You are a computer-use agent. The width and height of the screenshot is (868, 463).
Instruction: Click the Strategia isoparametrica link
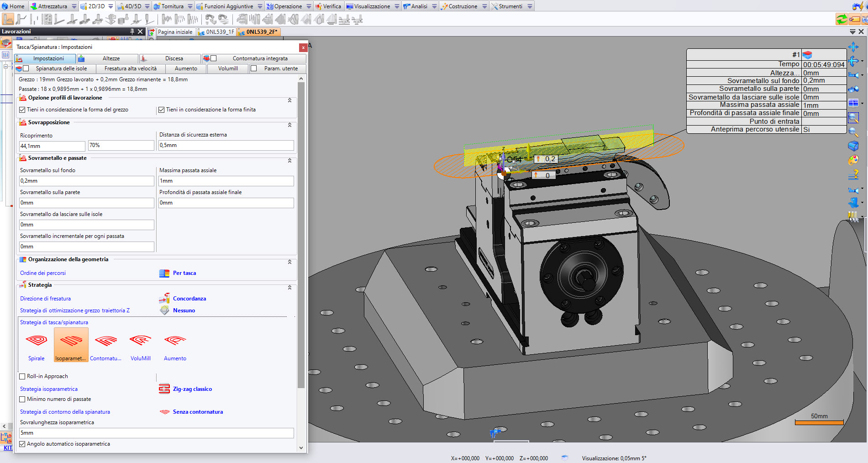tap(49, 389)
